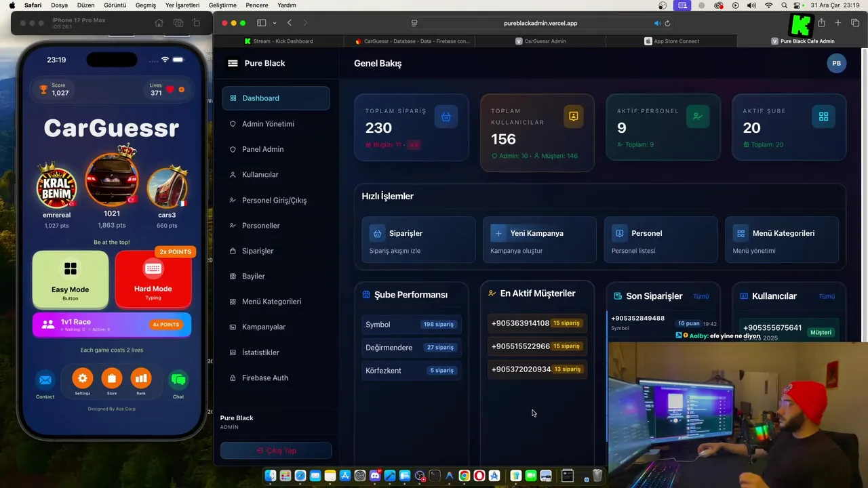Click the simulator Home button icon
This screenshot has width=868, height=488.
pos(159,23)
